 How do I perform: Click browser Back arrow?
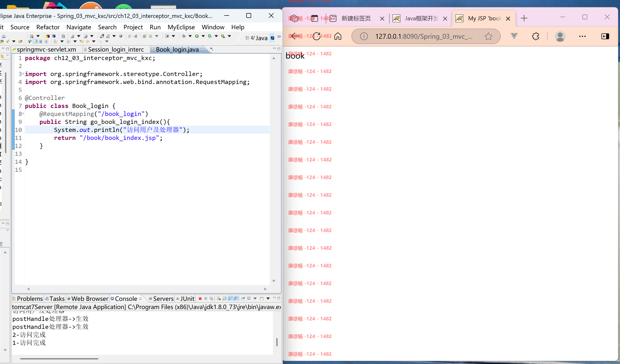pos(295,36)
